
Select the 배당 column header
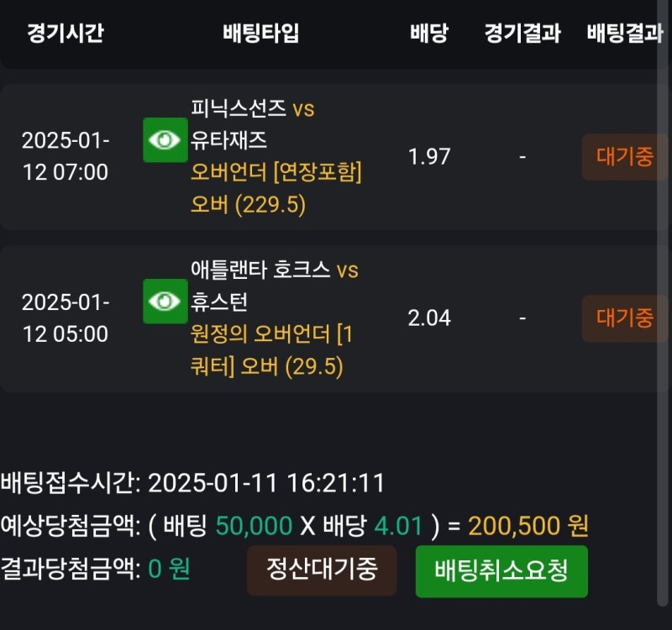428,34
